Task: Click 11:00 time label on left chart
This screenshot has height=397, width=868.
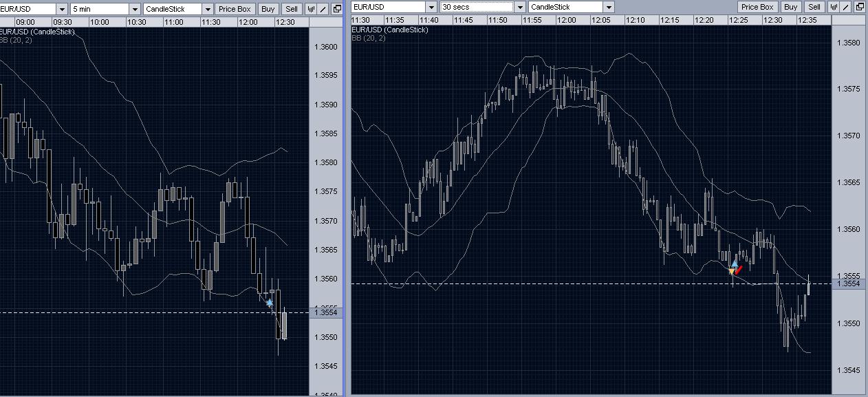Action: coord(173,22)
